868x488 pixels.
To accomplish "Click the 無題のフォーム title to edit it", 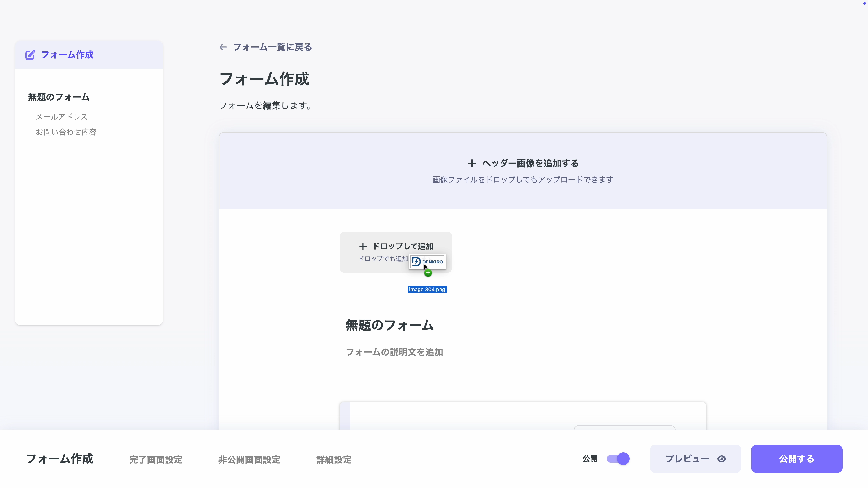I will tap(389, 325).
